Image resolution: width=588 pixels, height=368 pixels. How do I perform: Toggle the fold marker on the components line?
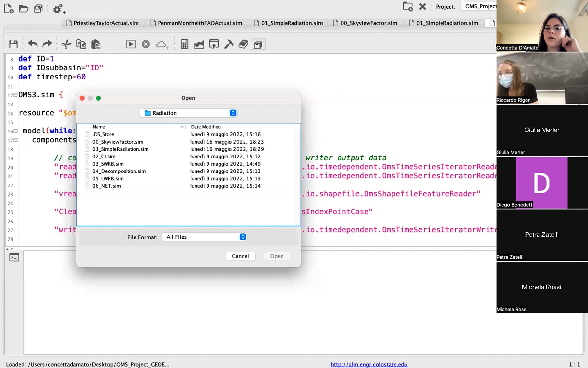(15, 140)
